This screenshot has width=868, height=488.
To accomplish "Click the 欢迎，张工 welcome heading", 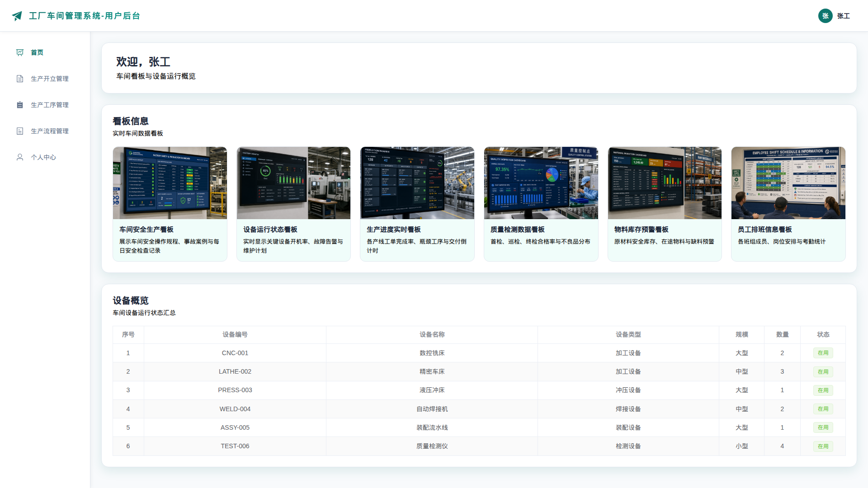I will [x=143, y=62].
